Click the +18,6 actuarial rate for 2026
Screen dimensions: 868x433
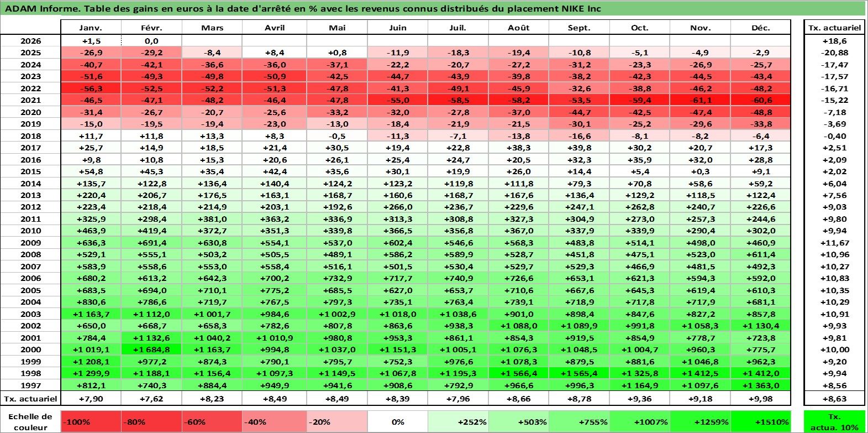(834, 41)
